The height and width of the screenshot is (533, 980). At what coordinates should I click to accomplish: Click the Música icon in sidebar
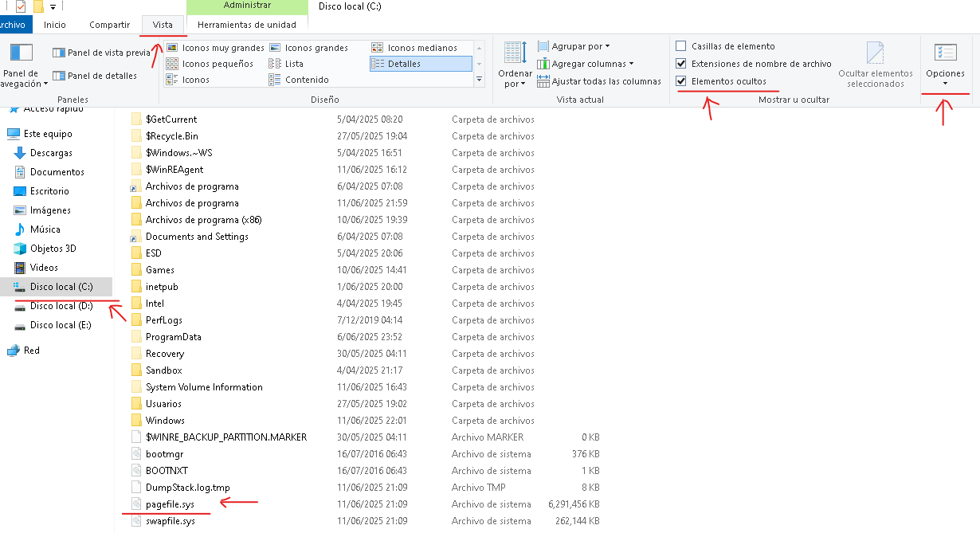point(21,229)
